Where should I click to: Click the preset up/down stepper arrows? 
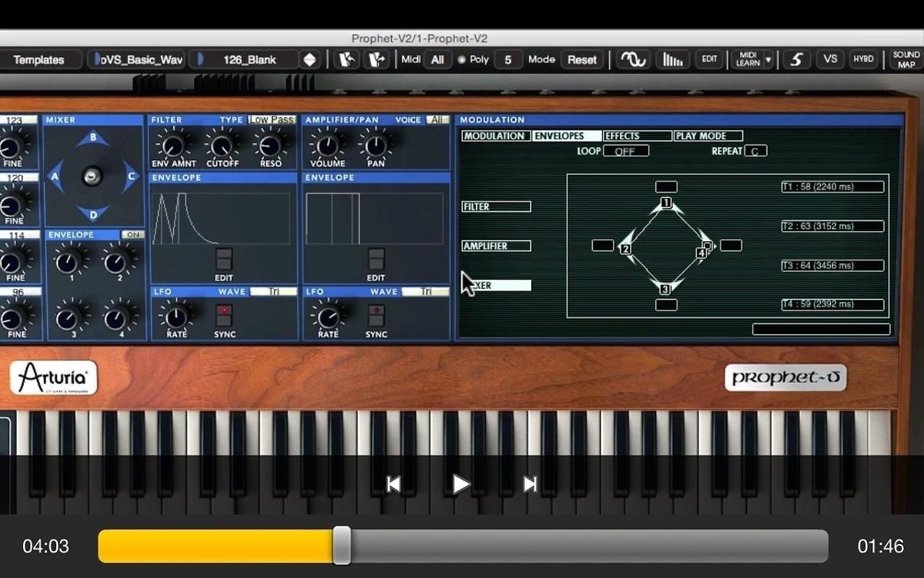click(x=310, y=59)
